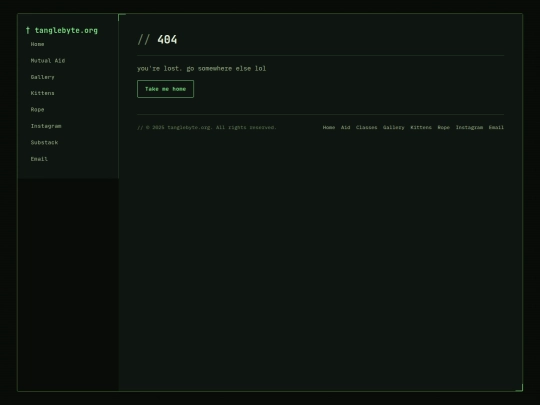Click the "you're lost. go somewhere else lol" text
This screenshot has height=405, width=540.
tap(201, 69)
